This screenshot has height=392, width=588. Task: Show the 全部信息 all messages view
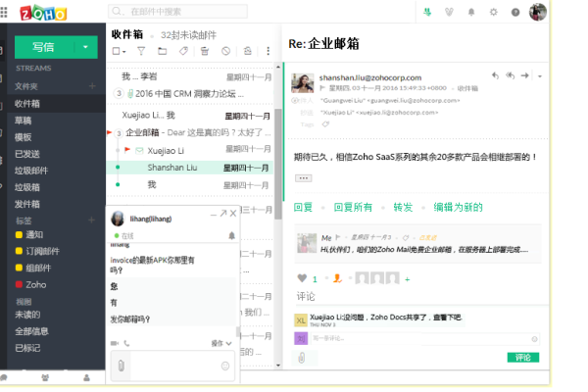point(32,331)
